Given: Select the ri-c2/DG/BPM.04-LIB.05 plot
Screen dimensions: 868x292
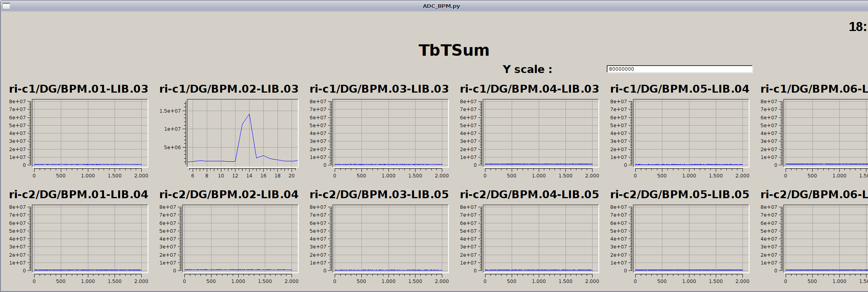Looking at the screenshot, I should point(541,238).
